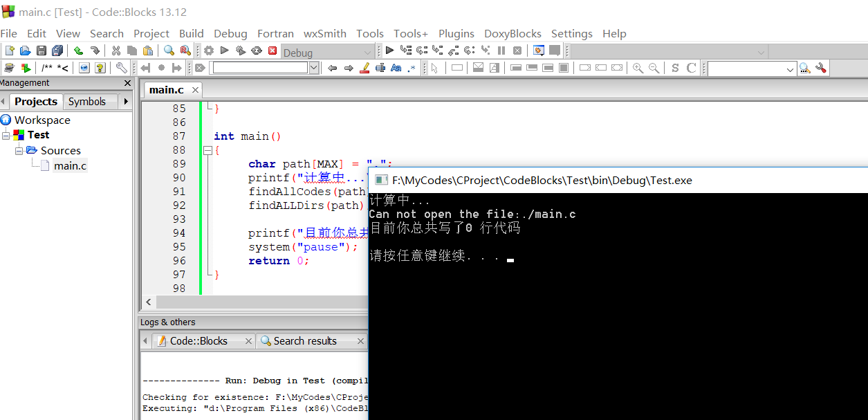
Task: Click the jump back arrow icon
Action: tap(333, 68)
